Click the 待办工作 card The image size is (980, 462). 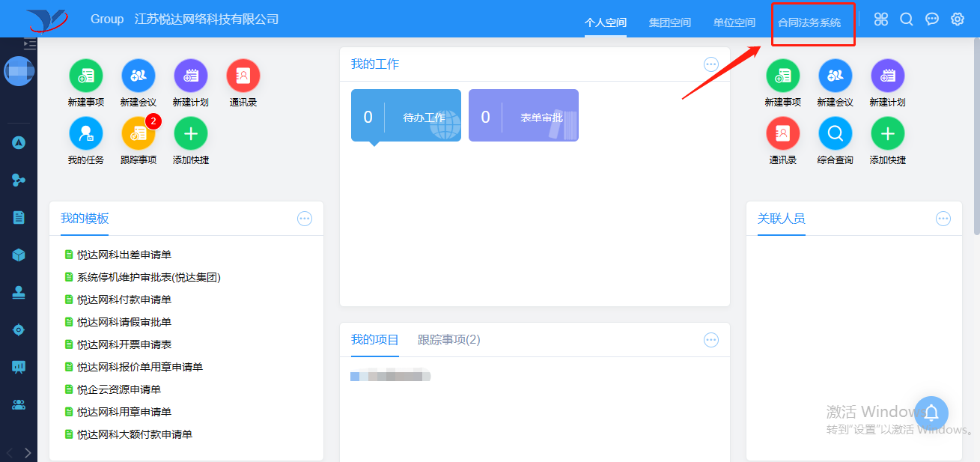pos(406,116)
